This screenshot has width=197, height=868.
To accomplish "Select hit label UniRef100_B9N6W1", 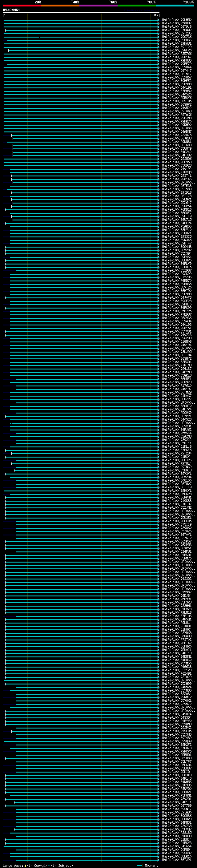I will [177, 43].
